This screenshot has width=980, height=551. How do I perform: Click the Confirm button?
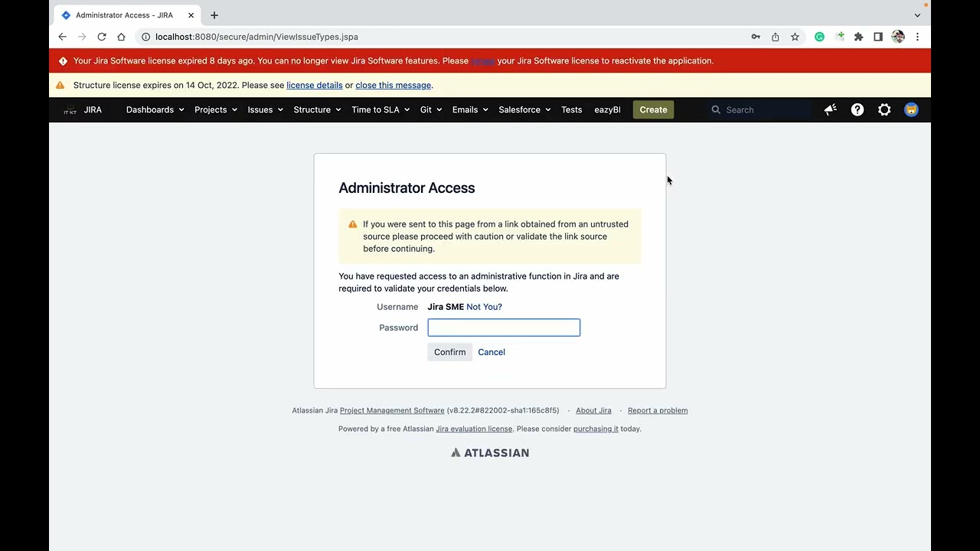pos(449,352)
